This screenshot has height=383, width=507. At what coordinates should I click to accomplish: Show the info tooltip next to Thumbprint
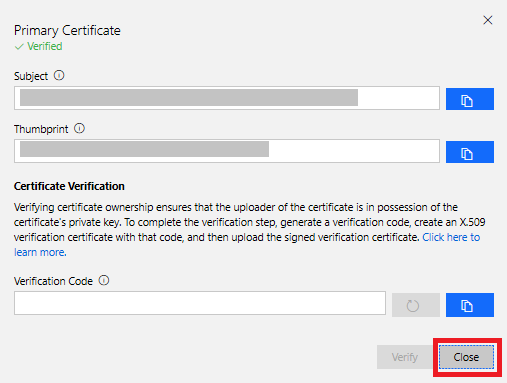(x=79, y=128)
